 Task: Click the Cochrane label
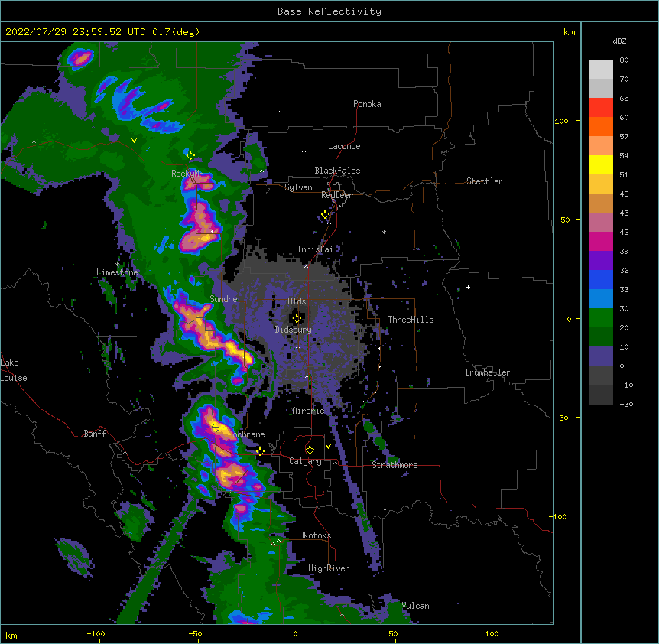tap(247, 434)
